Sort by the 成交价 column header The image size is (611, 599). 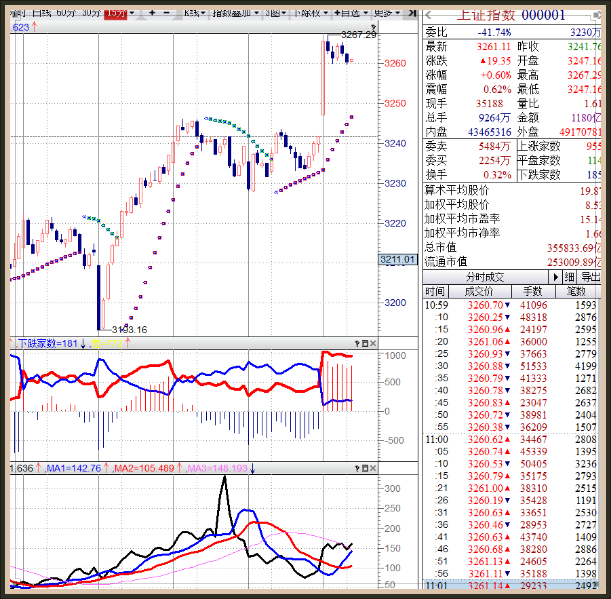(x=479, y=291)
